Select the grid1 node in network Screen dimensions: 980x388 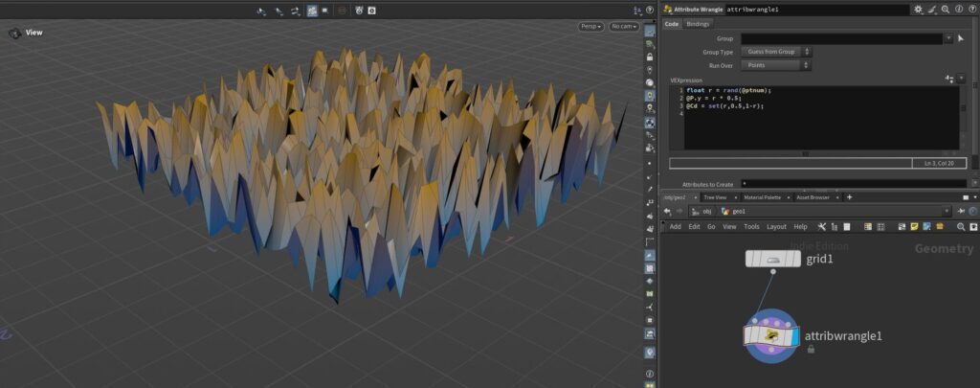click(773, 260)
